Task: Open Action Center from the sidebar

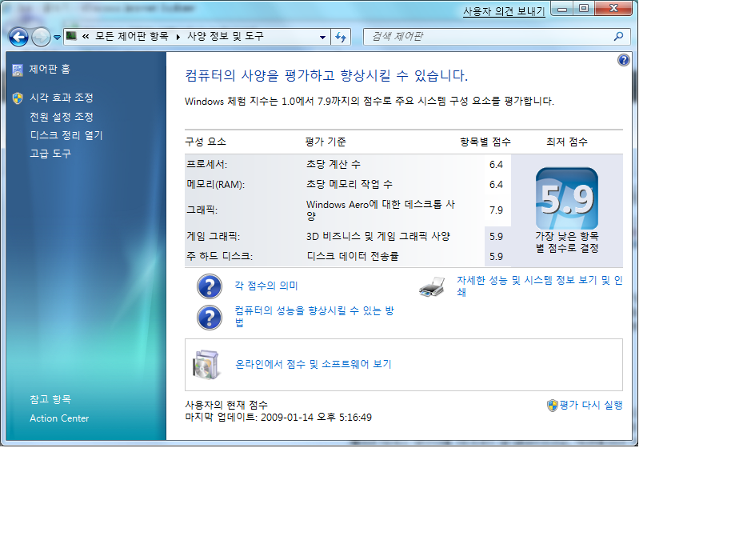Action: point(59,418)
